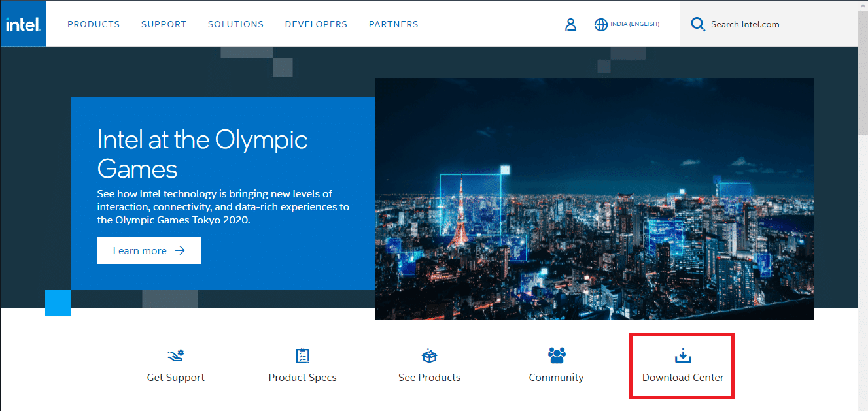Open the Support menu

164,24
